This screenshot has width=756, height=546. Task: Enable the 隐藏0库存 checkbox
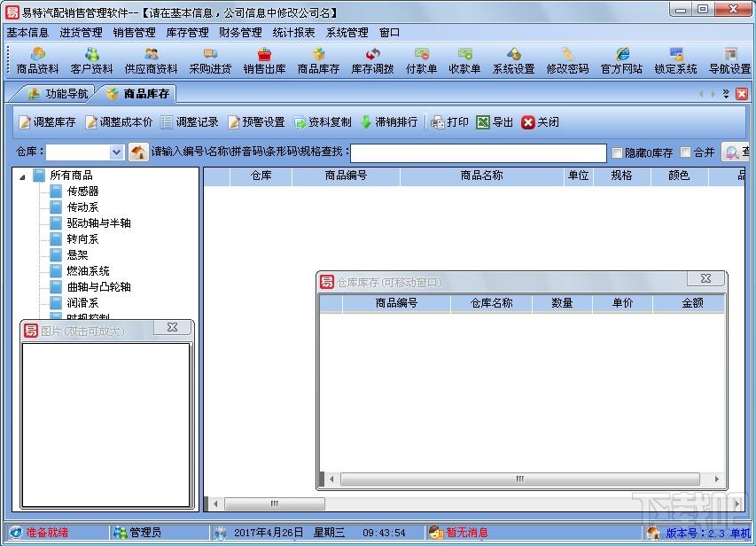[618, 153]
